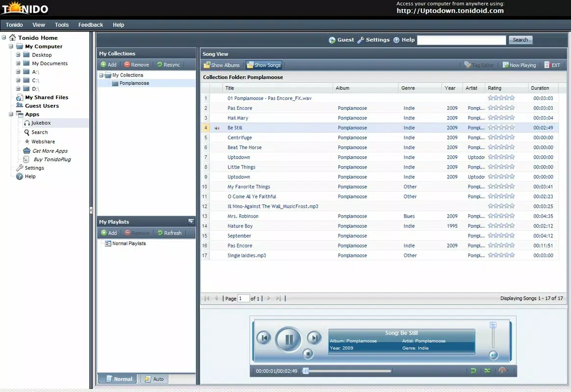Click the Search button

(x=520, y=40)
